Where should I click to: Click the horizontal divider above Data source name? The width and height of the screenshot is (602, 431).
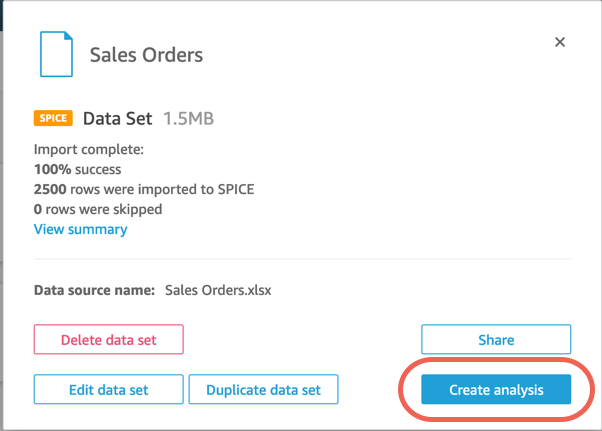coord(301,260)
